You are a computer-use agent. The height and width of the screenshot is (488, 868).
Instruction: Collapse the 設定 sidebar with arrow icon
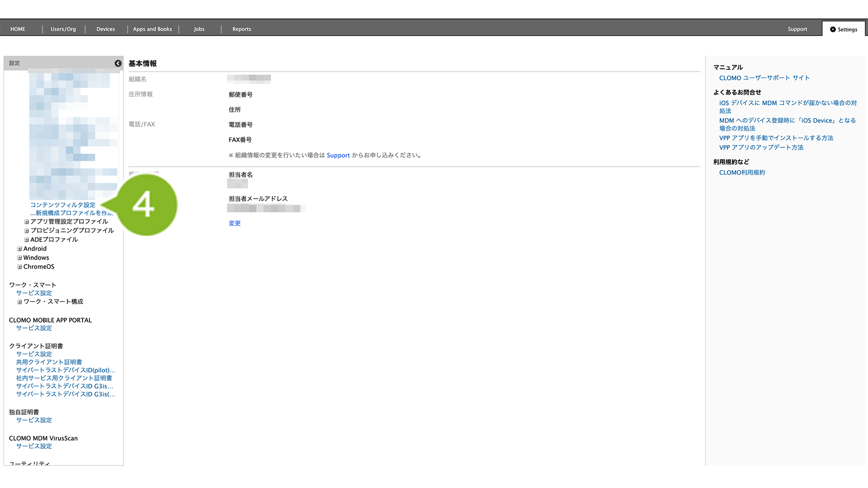point(118,63)
